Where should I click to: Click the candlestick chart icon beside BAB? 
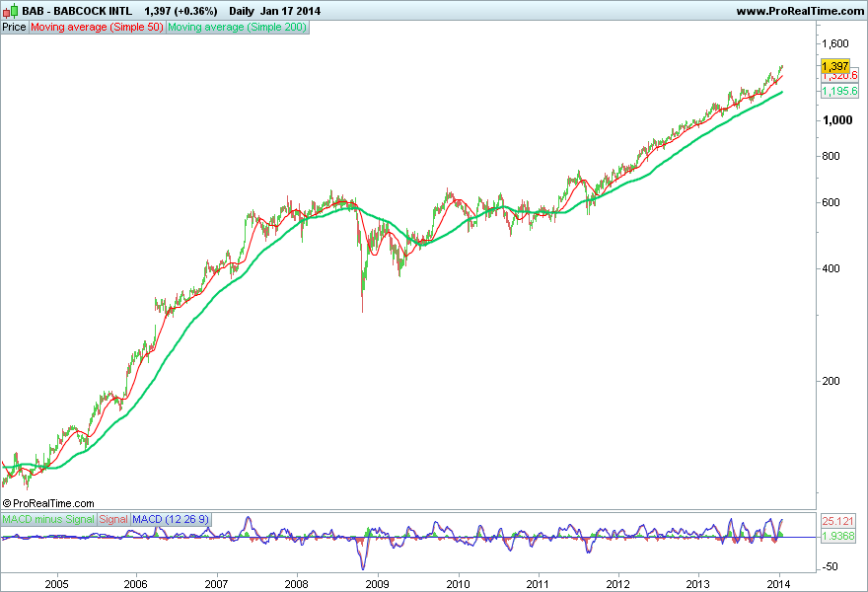10,11
